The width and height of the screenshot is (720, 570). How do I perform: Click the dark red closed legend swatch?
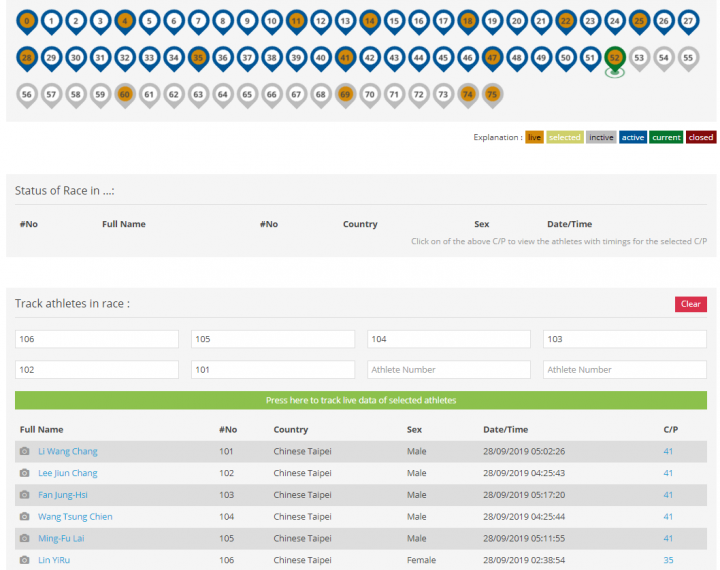701,137
